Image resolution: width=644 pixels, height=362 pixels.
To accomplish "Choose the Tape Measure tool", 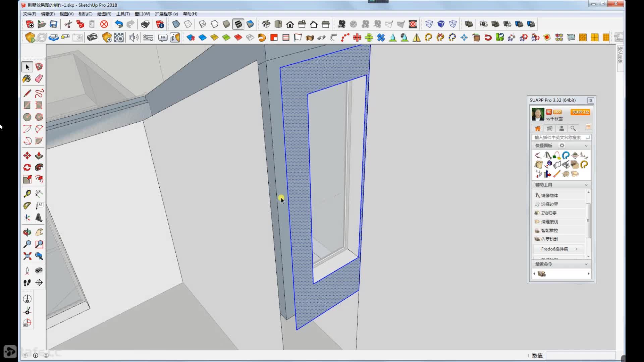I will click(x=27, y=194).
